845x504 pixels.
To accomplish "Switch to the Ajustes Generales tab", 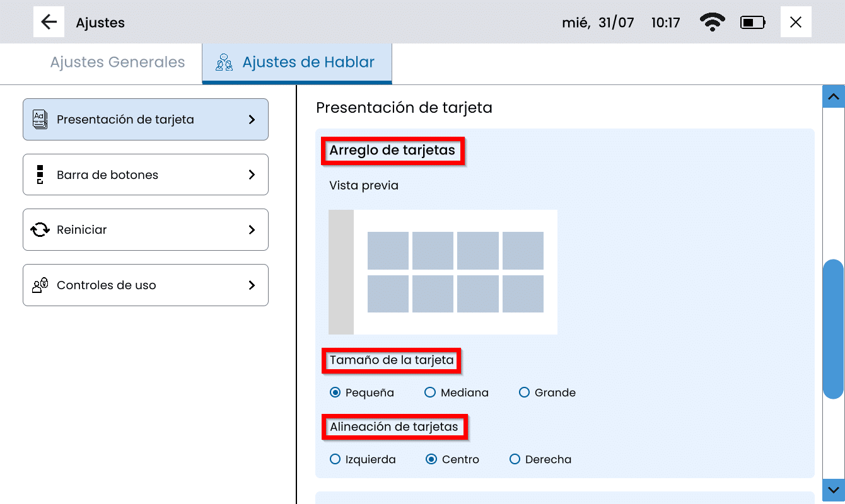I will coord(117,62).
